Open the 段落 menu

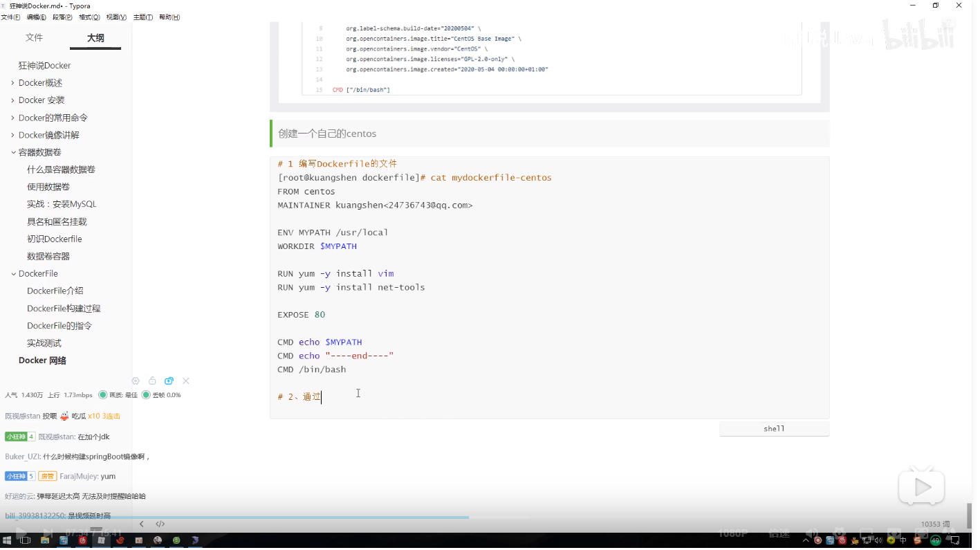63,17
